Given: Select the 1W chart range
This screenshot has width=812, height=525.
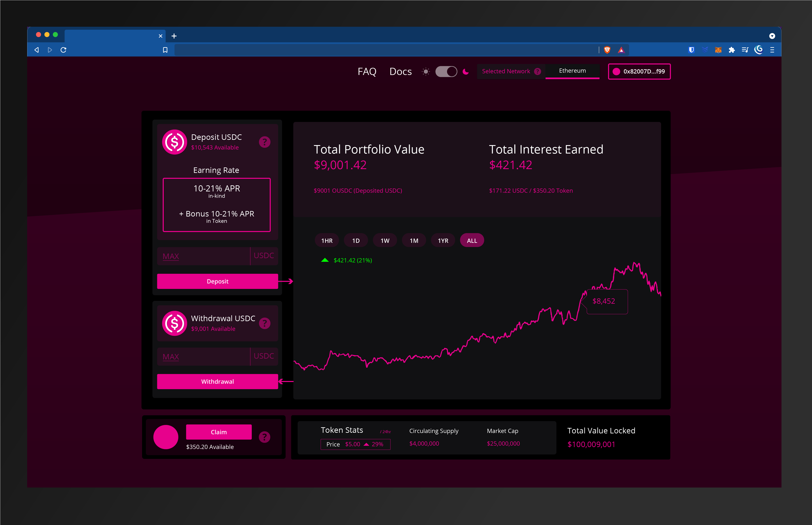Looking at the screenshot, I should point(385,241).
